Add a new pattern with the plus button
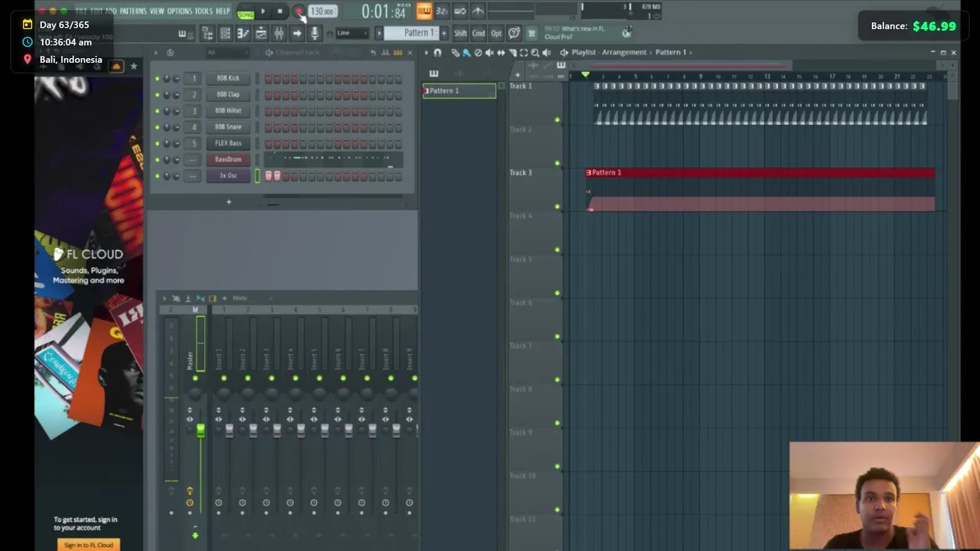Viewport: 980px width, 551px height. [444, 33]
